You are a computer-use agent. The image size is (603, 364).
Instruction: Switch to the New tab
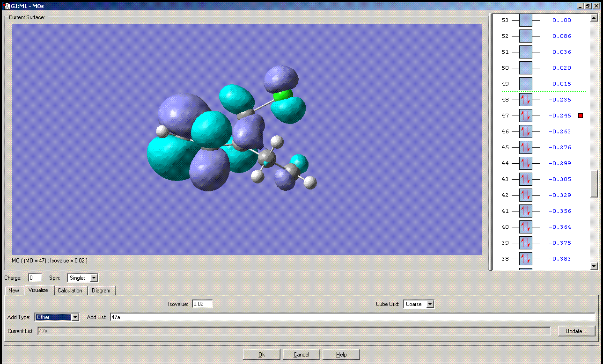coord(14,291)
